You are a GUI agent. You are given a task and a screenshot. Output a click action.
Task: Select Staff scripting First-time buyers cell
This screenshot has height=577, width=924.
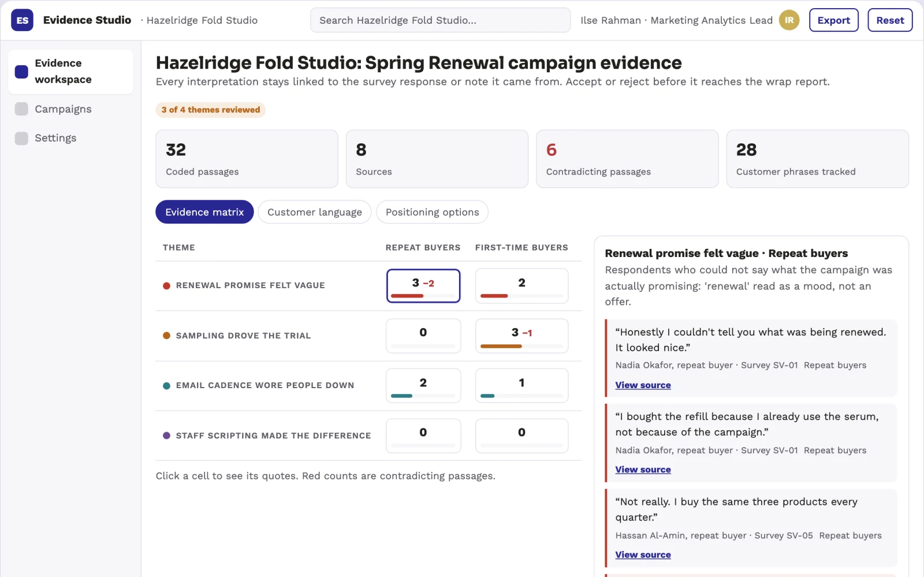pyautogui.click(x=521, y=435)
